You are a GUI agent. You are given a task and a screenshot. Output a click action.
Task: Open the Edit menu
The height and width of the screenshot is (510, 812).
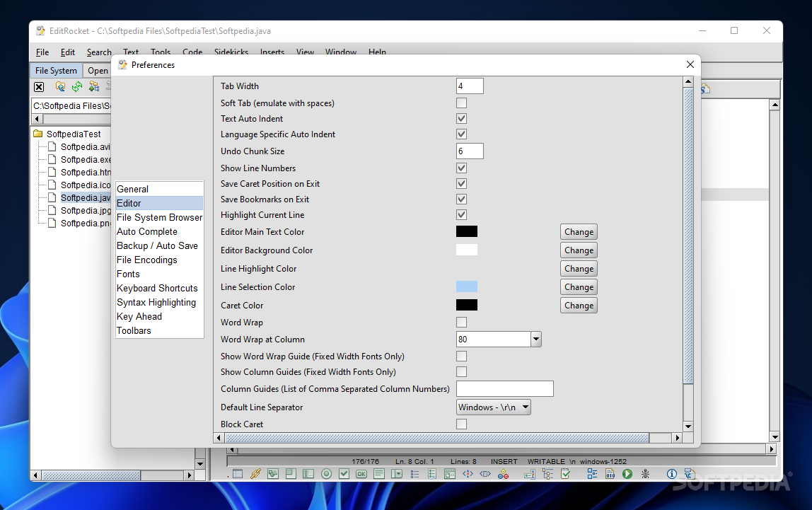[x=67, y=52]
